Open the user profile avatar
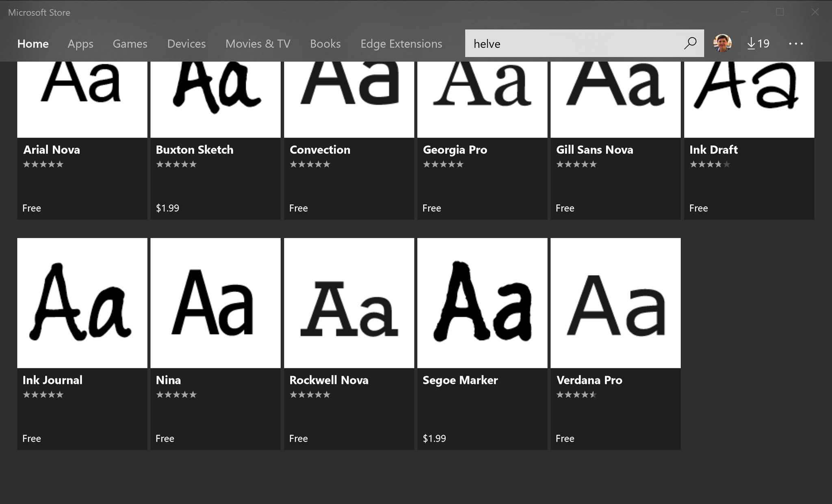 722,43
